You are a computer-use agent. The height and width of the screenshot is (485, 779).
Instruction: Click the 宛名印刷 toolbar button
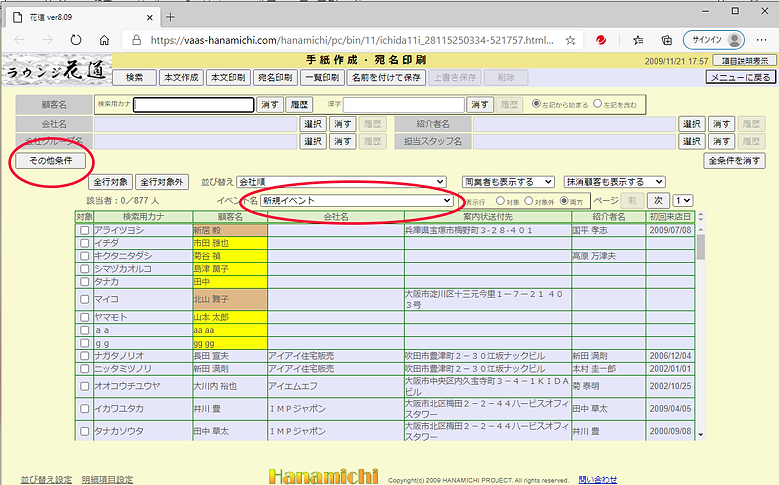point(275,78)
